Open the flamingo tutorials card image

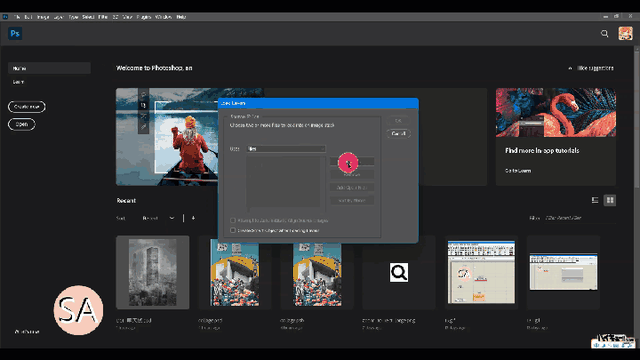pos(556,113)
